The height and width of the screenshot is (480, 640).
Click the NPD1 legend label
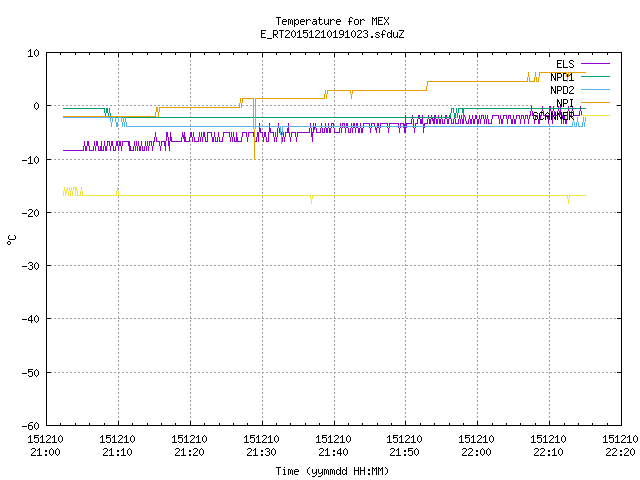point(562,77)
